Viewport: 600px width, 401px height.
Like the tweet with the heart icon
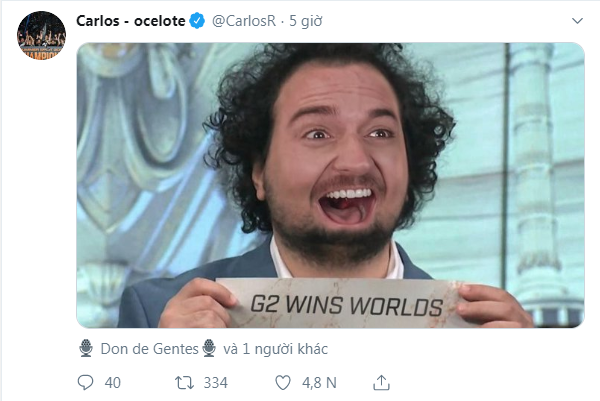[283, 382]
